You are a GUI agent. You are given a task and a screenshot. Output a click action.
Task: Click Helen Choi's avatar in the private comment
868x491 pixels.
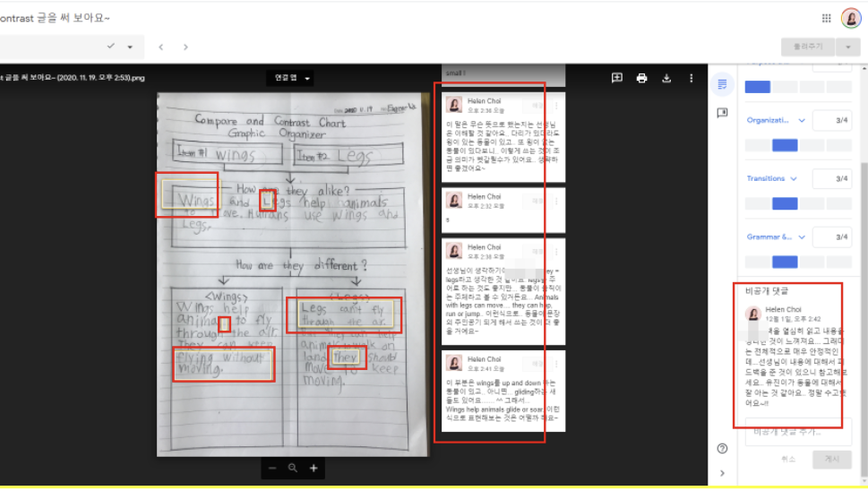tap(752, 314)
